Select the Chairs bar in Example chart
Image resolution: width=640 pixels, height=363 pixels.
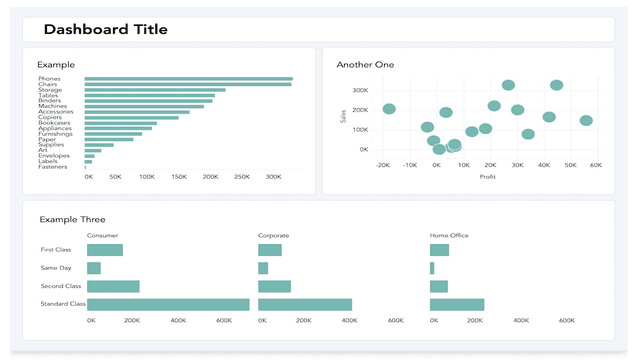coord(188,85)
